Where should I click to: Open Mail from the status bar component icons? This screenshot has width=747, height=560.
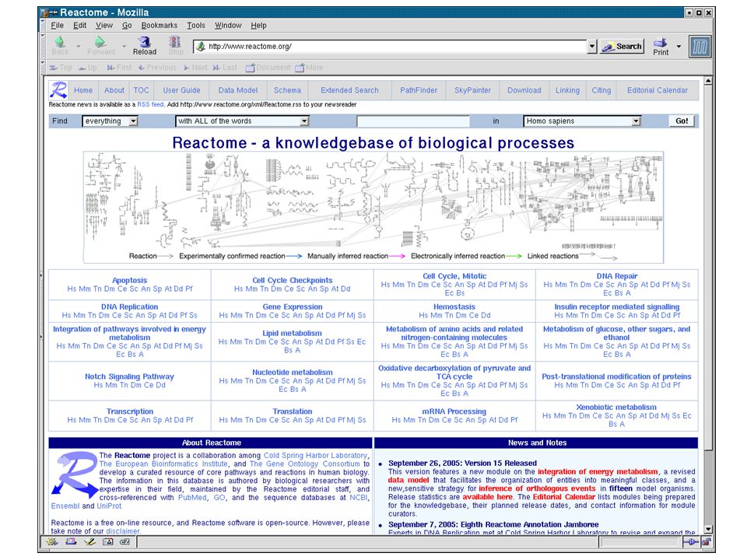71,541
